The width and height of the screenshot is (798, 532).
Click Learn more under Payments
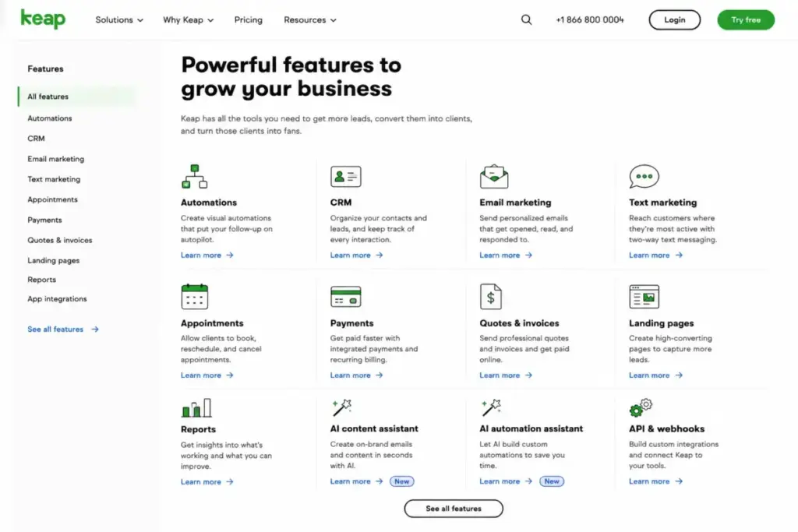pos(350,375)
